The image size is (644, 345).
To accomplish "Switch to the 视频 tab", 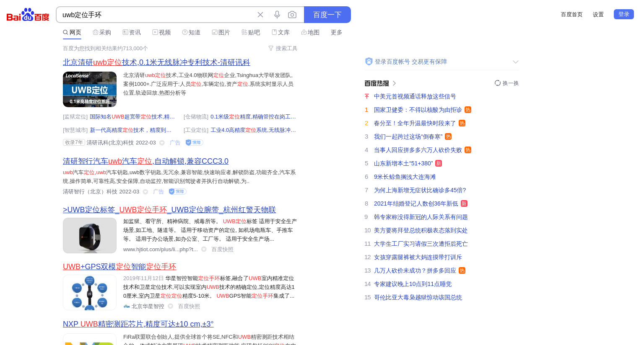I will (x=161, y=32).
